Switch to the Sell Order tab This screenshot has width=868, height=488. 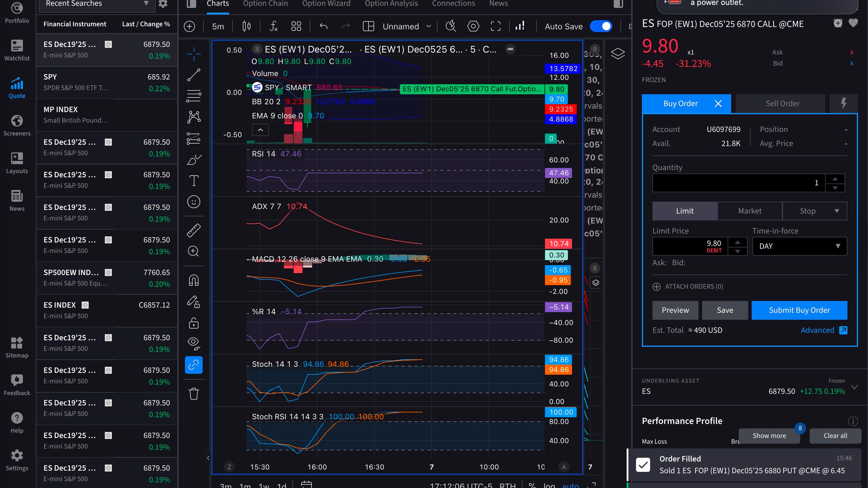pyautogui.click(x=783, y=103)
